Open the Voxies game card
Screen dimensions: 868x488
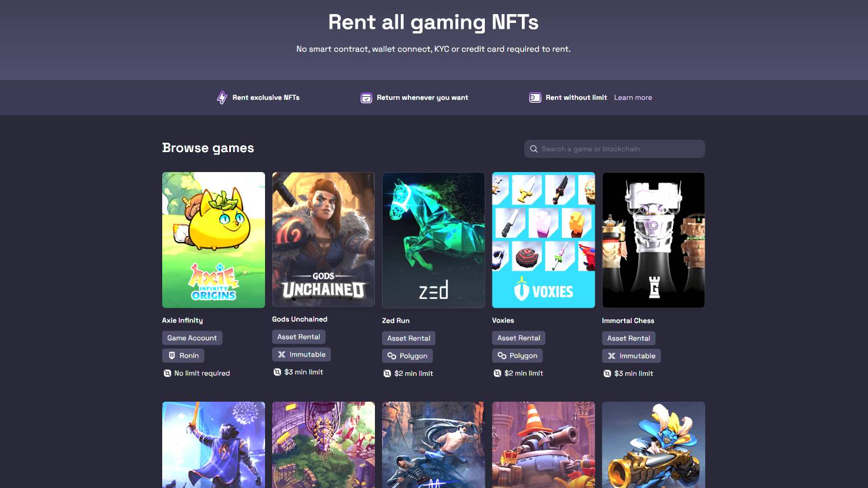(x=543, y=240)
